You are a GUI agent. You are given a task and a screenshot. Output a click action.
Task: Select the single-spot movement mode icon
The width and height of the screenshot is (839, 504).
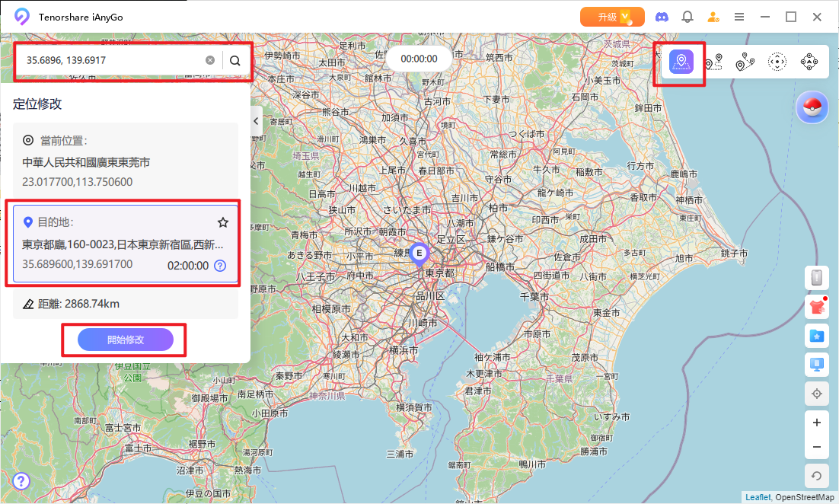(713, 62)
